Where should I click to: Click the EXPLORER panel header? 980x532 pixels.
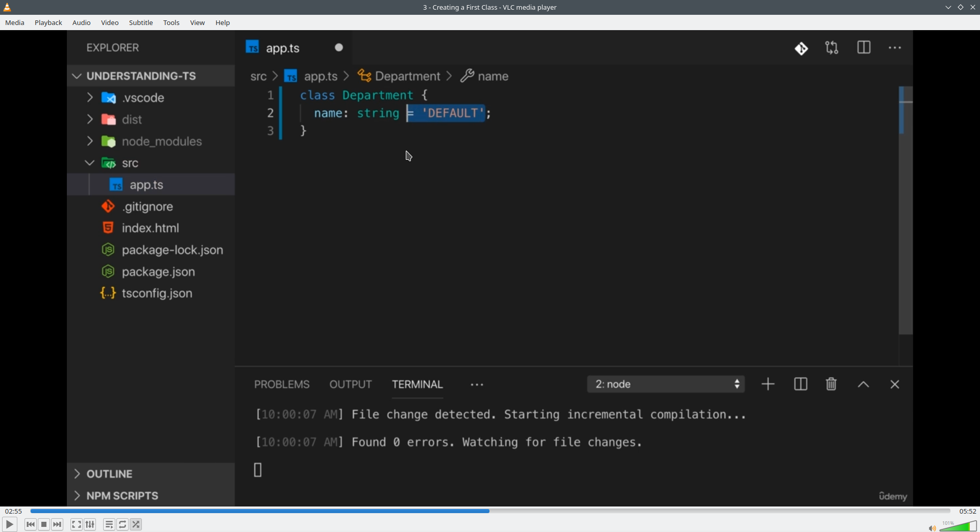(113, 48)
